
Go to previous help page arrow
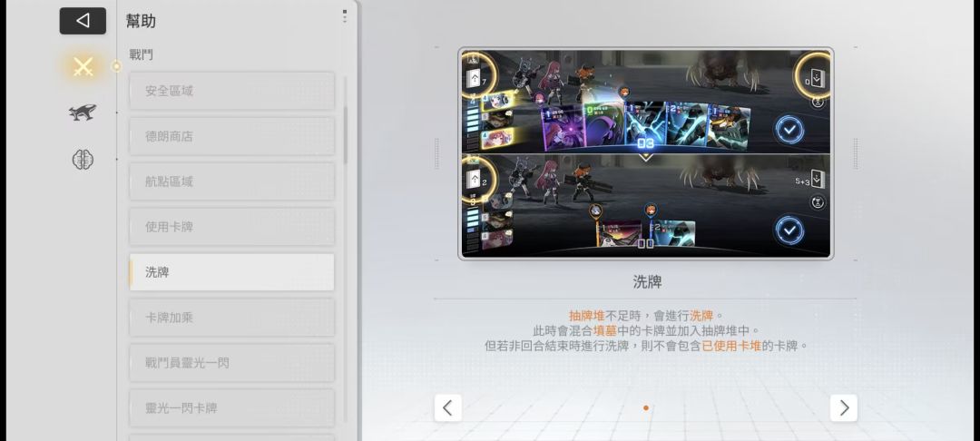pos(448,408)
